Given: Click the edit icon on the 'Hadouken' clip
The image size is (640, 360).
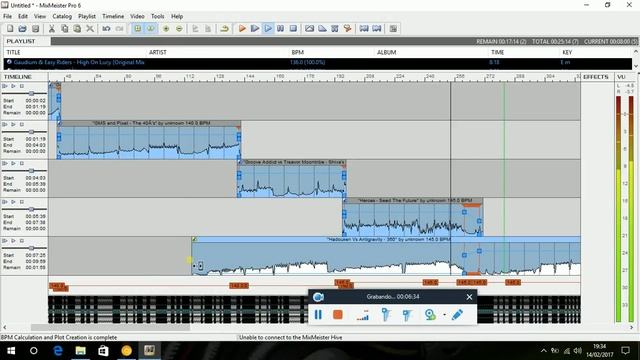Looking at the screenshot, I should click(194, 239).
